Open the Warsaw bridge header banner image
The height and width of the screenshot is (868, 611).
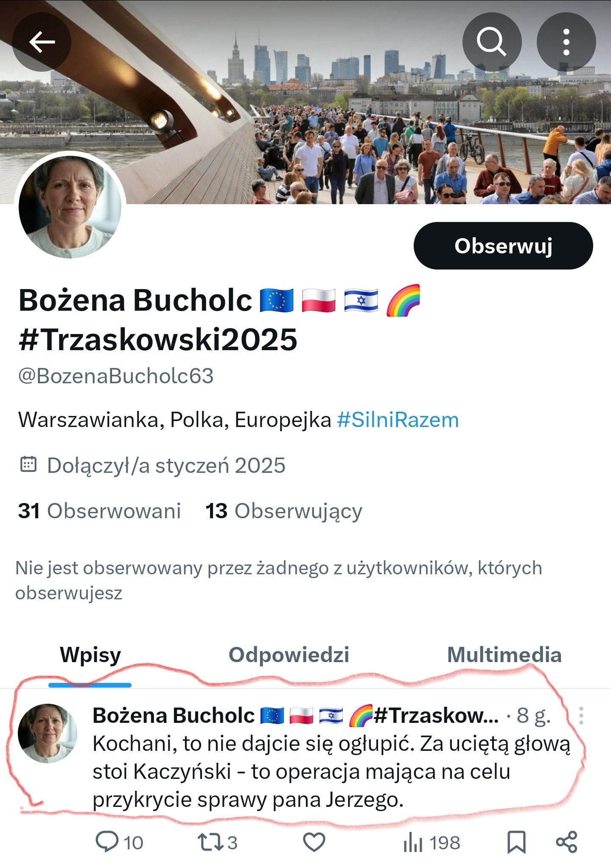coord(305,102)
